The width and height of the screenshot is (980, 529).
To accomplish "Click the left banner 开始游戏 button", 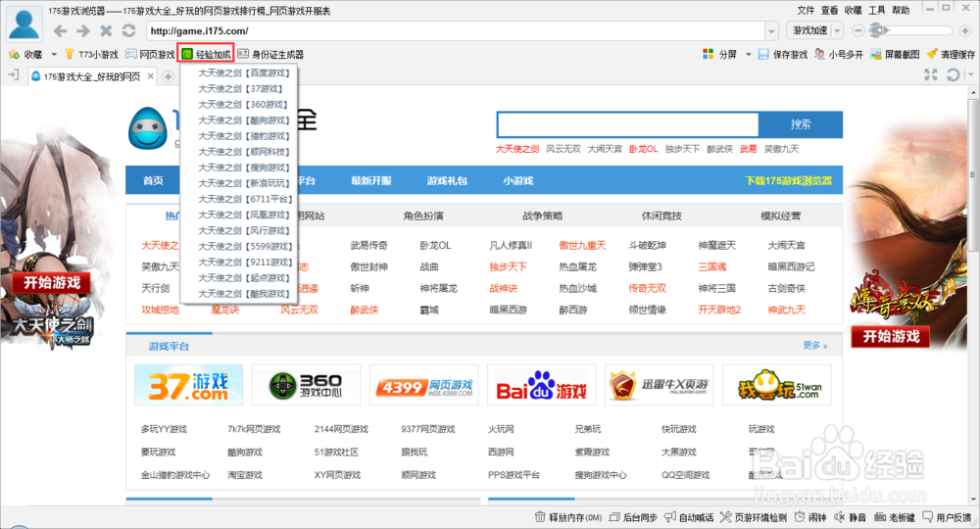I will 52,283.
